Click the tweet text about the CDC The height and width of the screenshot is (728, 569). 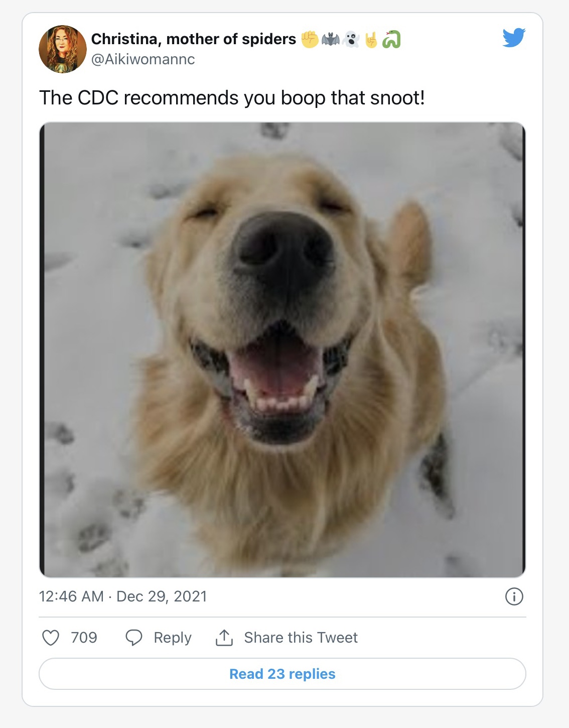pyautogui.click(x=232, y=98)
